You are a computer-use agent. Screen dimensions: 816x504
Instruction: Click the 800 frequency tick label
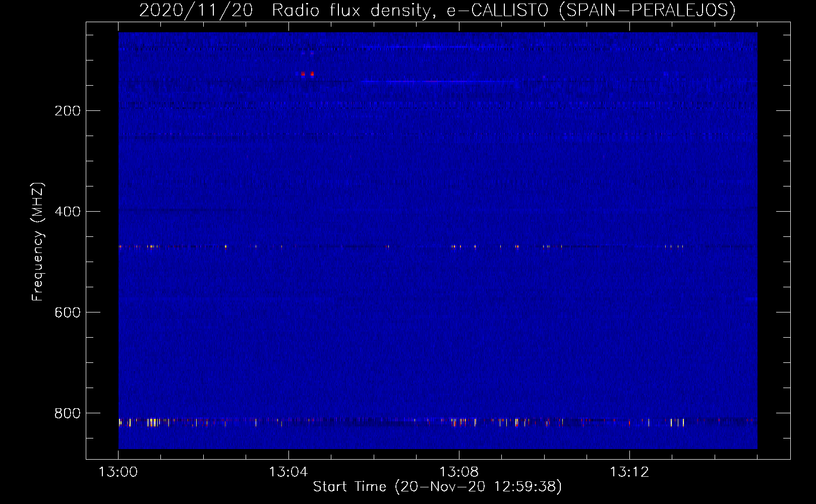coord(67,413)
